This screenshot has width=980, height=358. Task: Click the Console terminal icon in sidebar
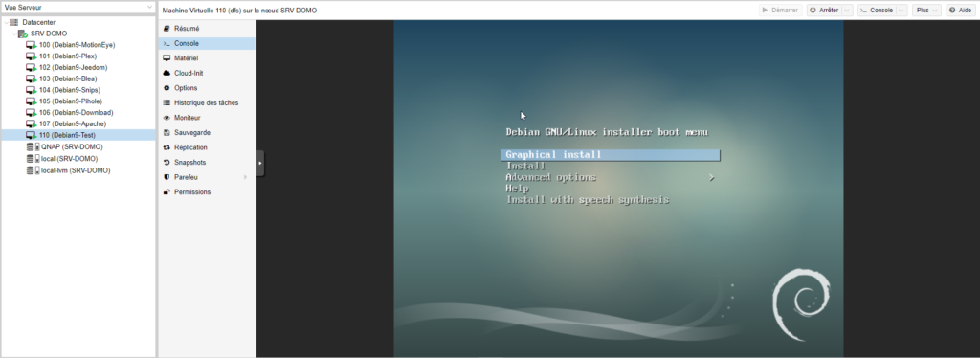coord(167,44)
